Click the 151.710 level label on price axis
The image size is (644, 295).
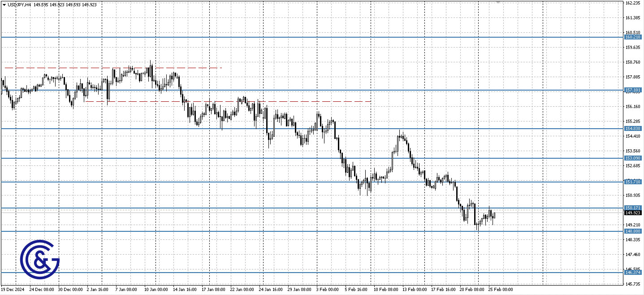pos(633,182)
